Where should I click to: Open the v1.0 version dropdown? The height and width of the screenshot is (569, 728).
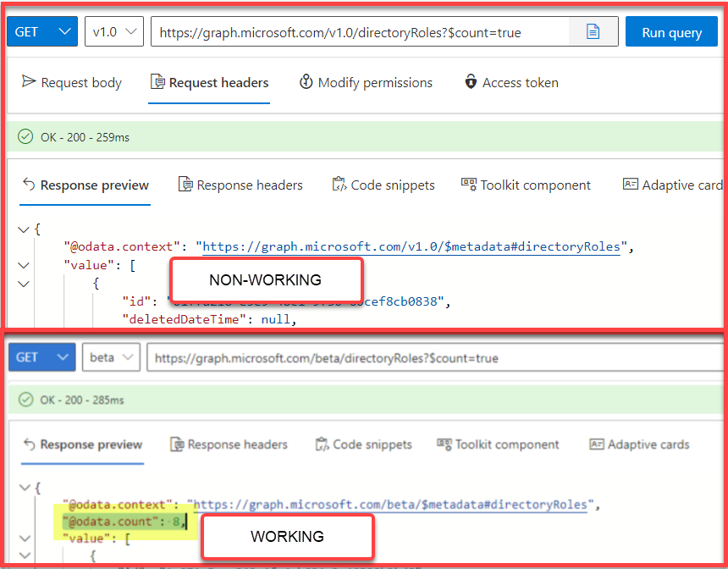click(x=114, y=31)
